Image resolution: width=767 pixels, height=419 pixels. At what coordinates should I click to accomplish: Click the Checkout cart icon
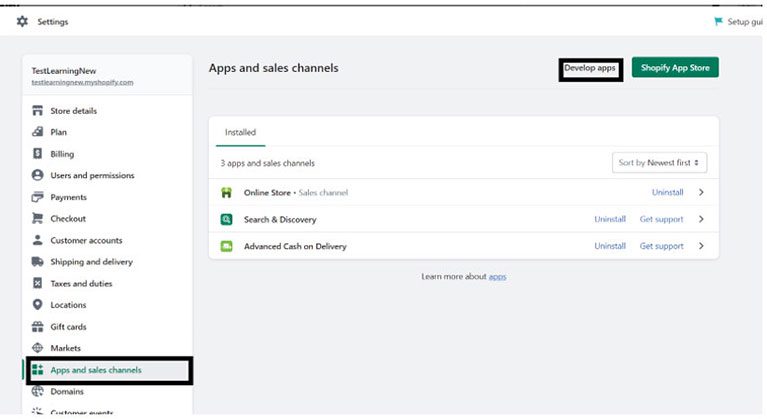tap(38, 219)
